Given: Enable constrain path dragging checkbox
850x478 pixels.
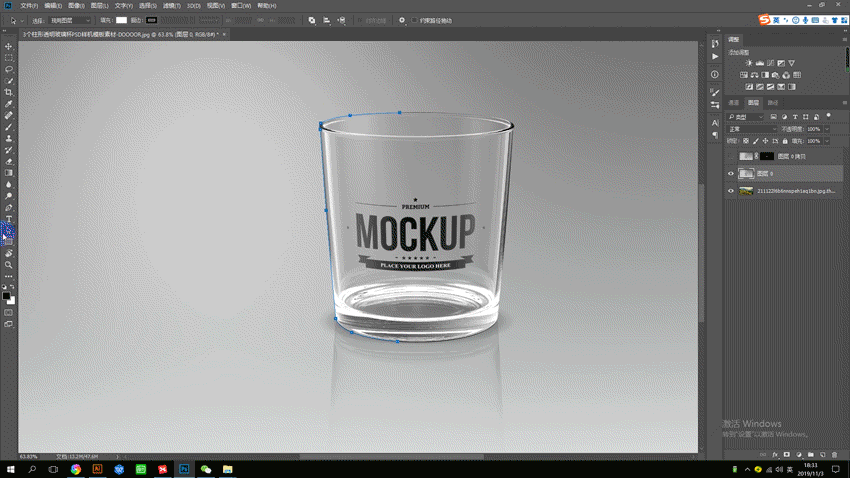Looking at the screenshot, I should click(x=414, y=21).
